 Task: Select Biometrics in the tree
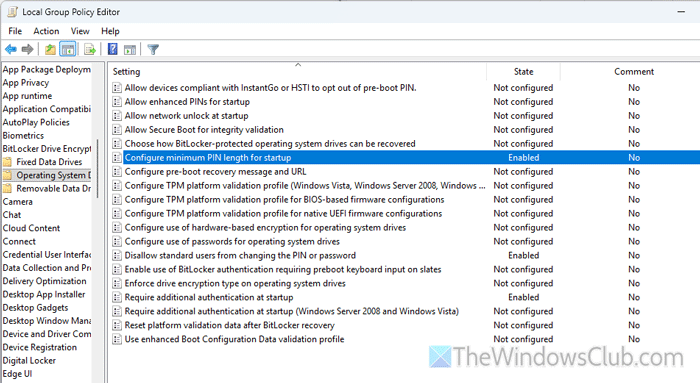click(23, 135)
